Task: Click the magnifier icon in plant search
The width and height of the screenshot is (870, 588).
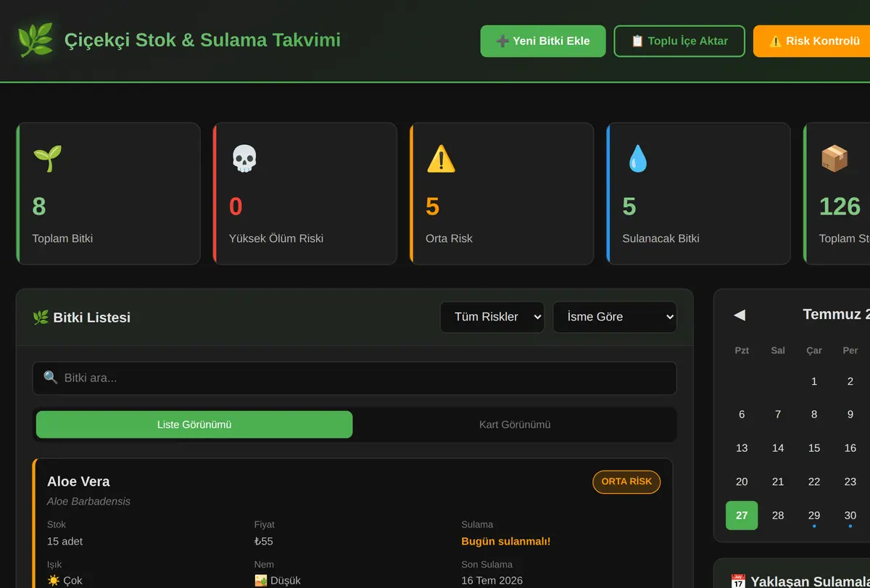Action: (x=51, y=378)
